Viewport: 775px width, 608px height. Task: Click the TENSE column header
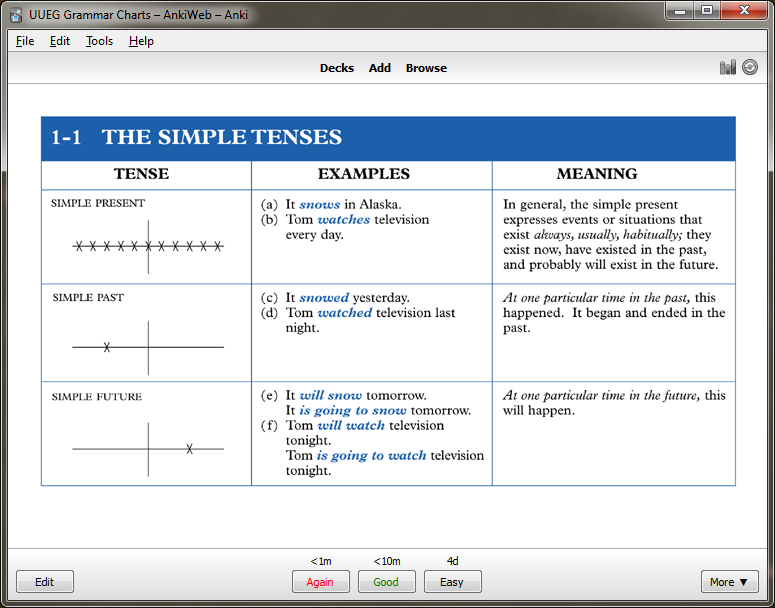(141, 174)
